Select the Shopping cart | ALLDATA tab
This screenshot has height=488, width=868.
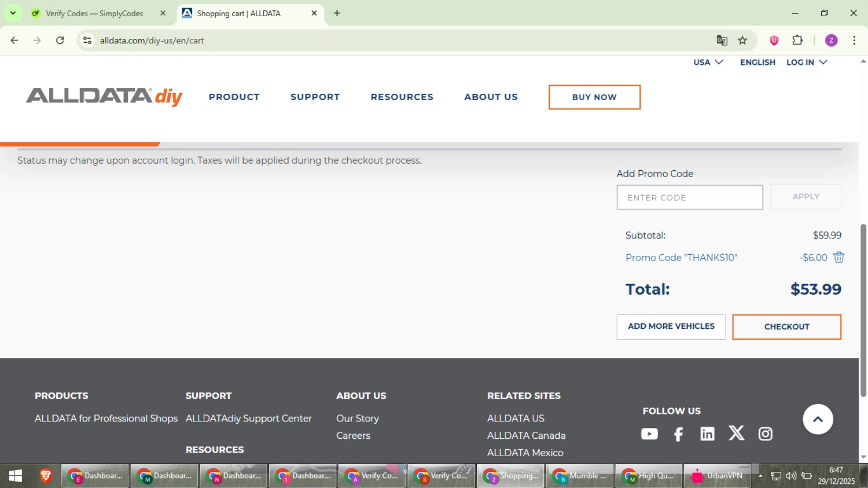pyautogui.click(x=238, y=13)
